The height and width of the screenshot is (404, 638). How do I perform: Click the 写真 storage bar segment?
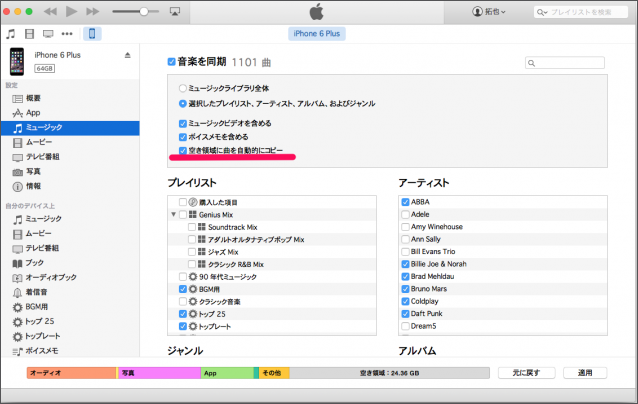159,373
